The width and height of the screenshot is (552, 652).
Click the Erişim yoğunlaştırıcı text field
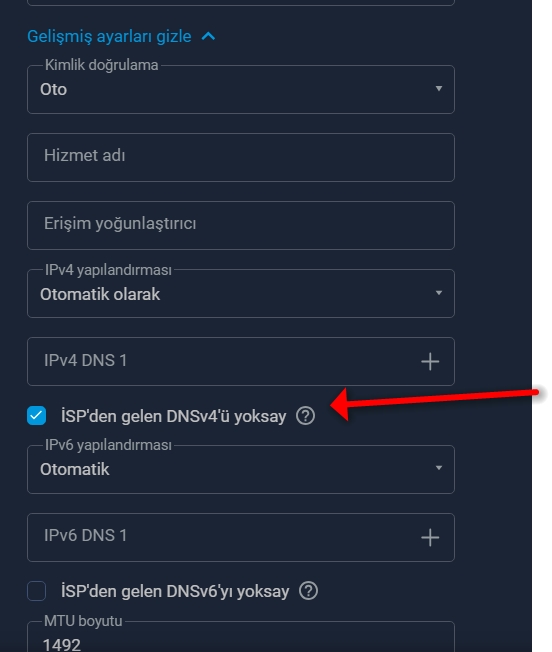(x=241, y=225)
